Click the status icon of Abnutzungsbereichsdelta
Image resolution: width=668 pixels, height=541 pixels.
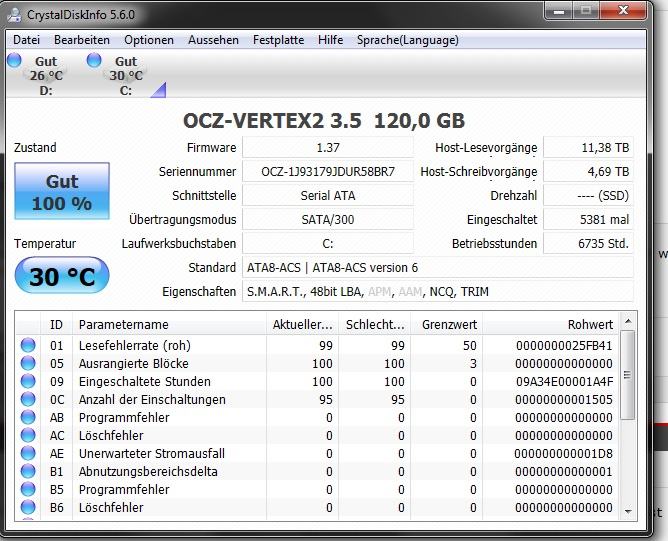coord(28,471)
